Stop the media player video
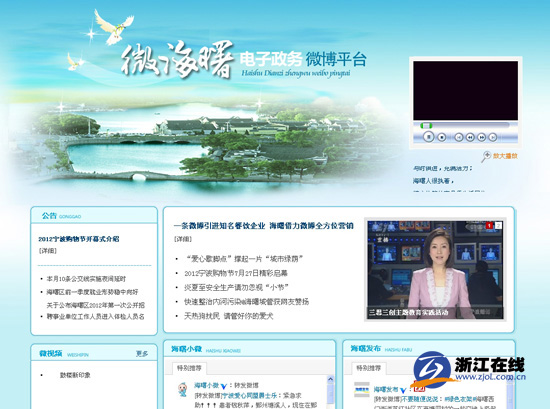The image size is (550, 409). 442,137
